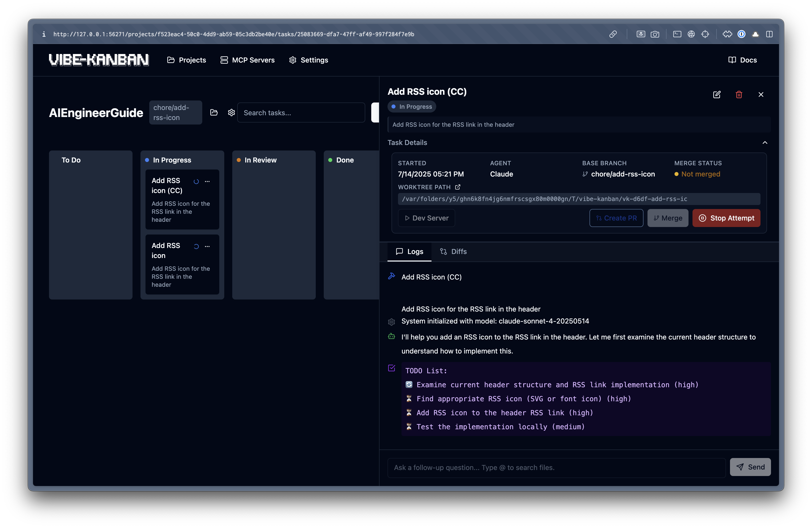This screenshot has height=528, width=812.
Task: Click the browser globe icon
Action: tap(691, 34)
